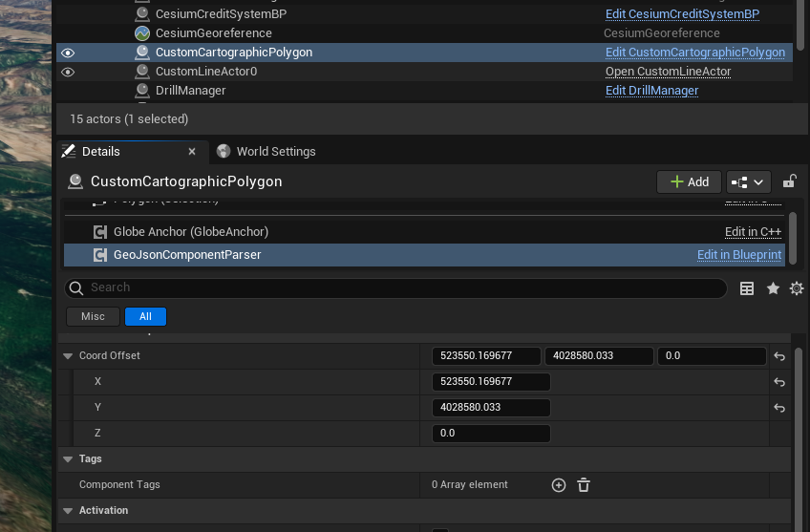Open the blueprint/component options dropdown beside Add
Screen dimensions: 810x532
click(749, 181)
